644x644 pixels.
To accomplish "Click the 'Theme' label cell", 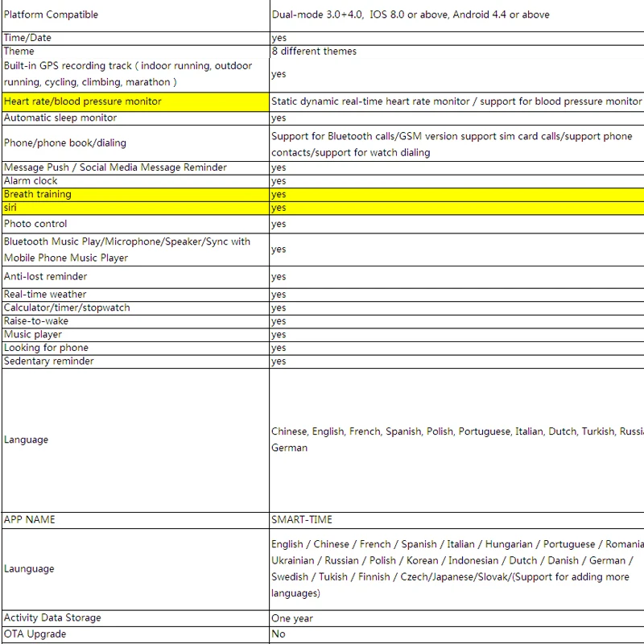I will (x=135, y=52).
